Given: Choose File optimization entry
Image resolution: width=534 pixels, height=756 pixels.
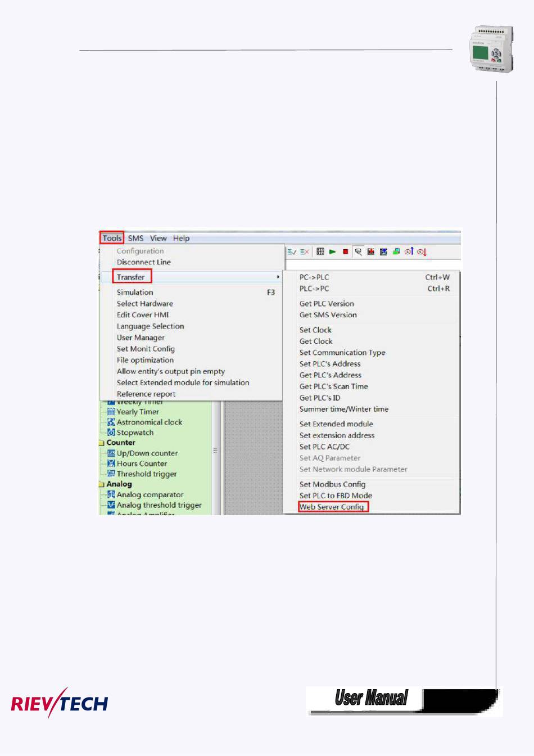Looking at the screenshot, I should (145, 360).
